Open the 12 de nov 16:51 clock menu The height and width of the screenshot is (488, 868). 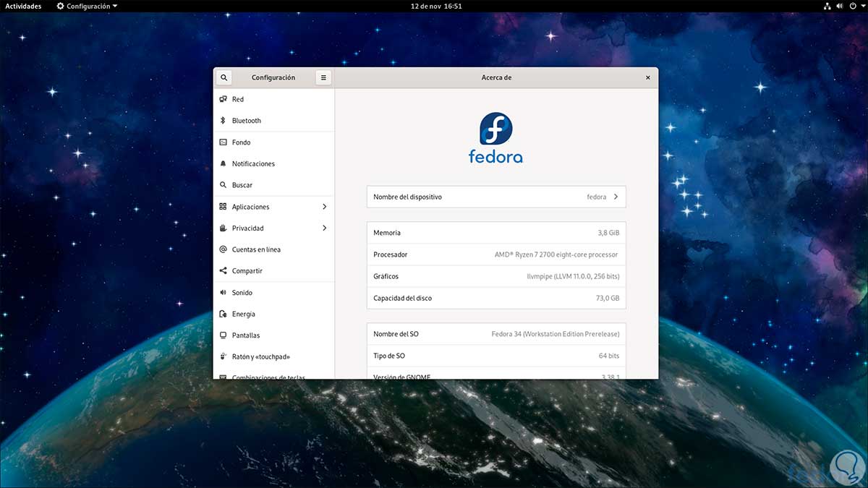click(x=436, y=6)
